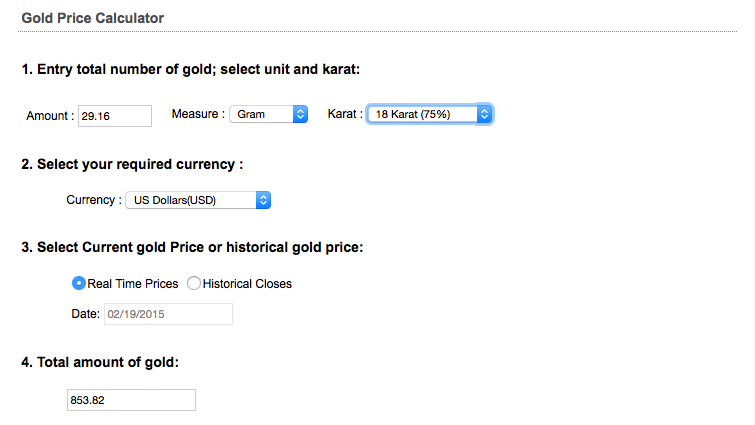Select the Historical Closes radio button
This screenshot has height=425, width=755.
[194, 284]
